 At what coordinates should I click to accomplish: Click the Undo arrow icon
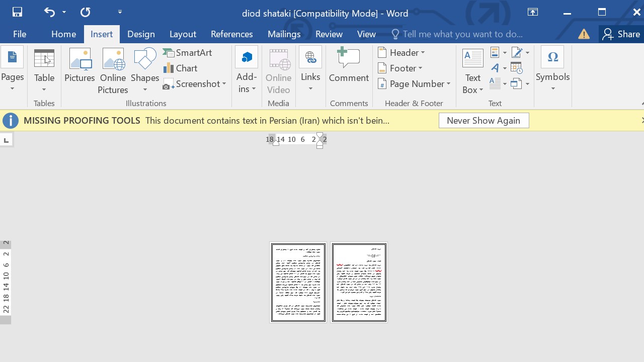click(49, 12)
